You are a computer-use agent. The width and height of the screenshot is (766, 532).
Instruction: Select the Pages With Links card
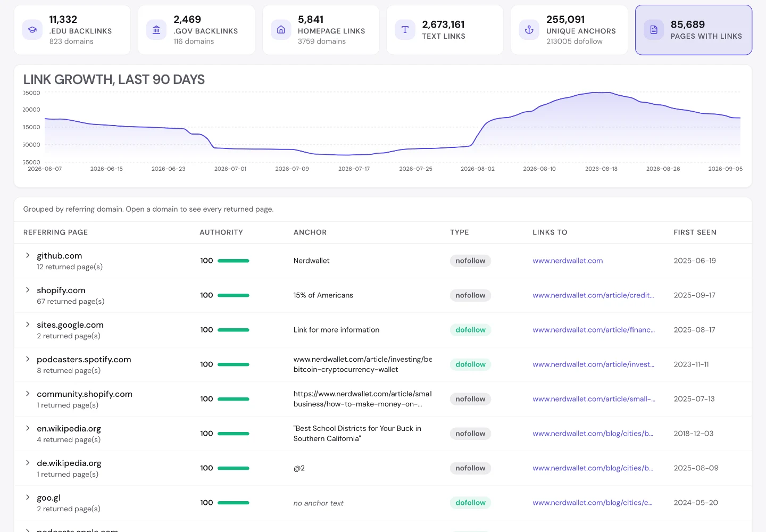[694, 30]
